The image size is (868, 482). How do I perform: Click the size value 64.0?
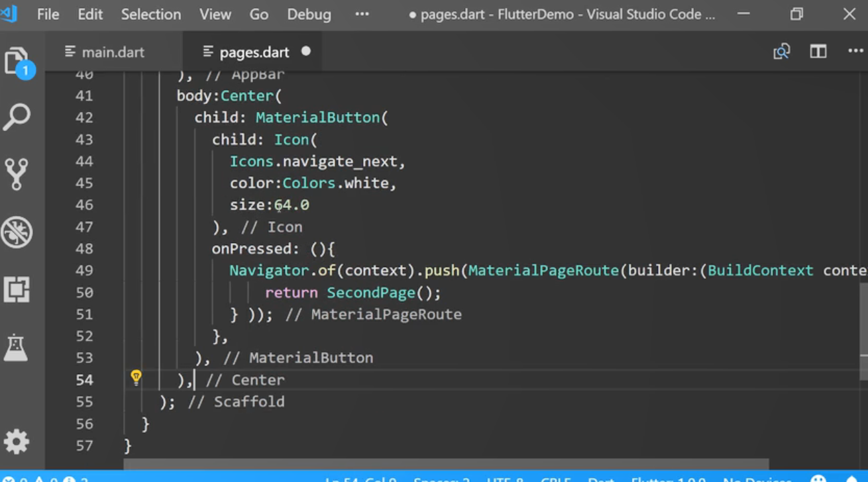pos(292,205)
